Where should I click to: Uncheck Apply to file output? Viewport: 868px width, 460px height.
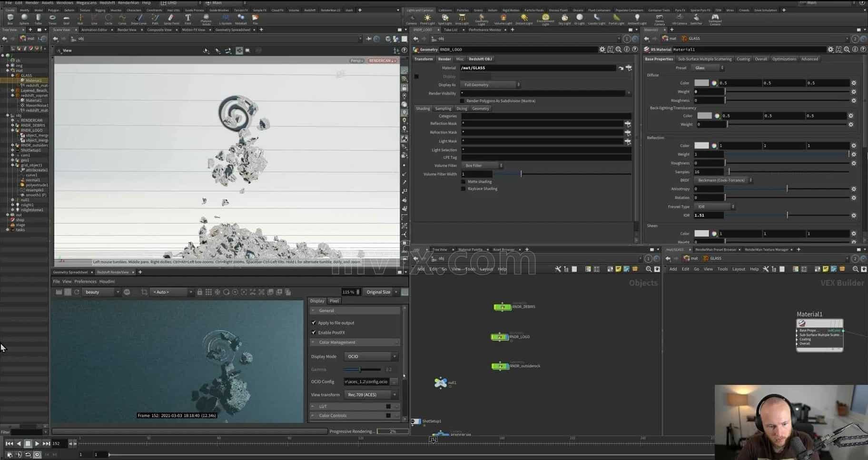[x=314, y=323]
